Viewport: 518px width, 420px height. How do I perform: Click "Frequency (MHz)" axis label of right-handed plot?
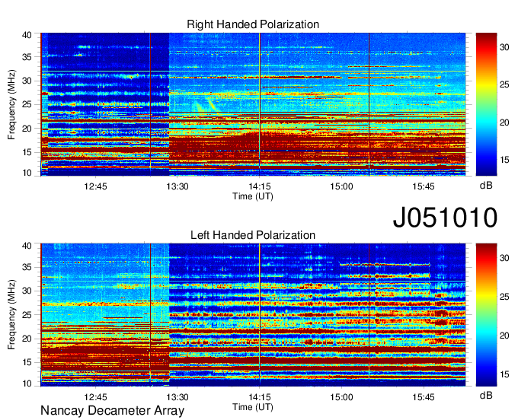click(11, 104)
